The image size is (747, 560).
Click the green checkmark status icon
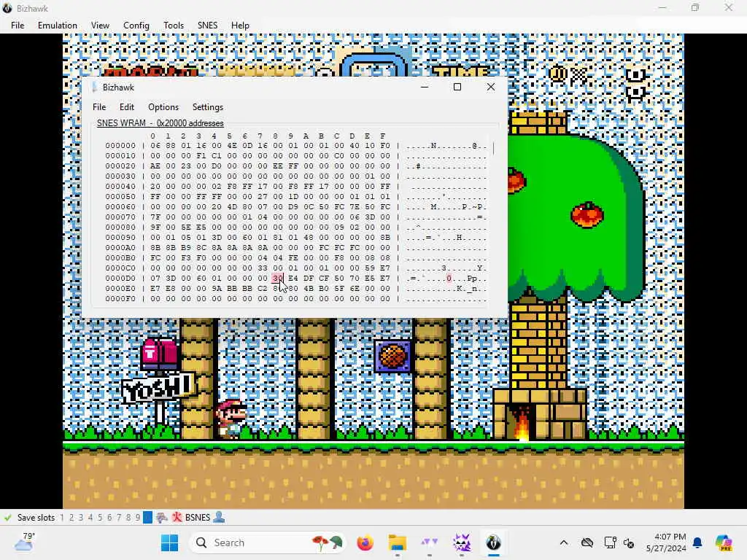[x=7, y=518]
